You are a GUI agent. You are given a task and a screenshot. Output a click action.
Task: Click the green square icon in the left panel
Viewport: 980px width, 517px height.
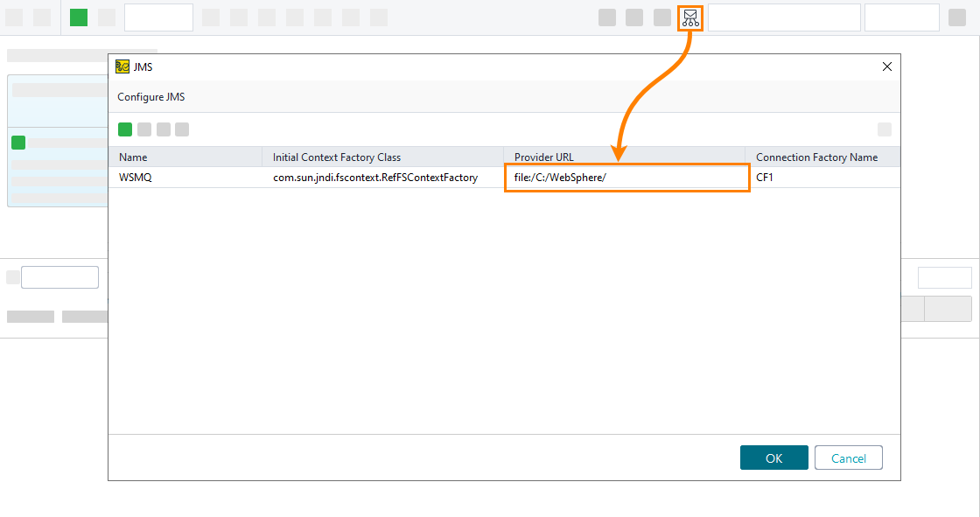pyautogui.click(x=18, y=142)
